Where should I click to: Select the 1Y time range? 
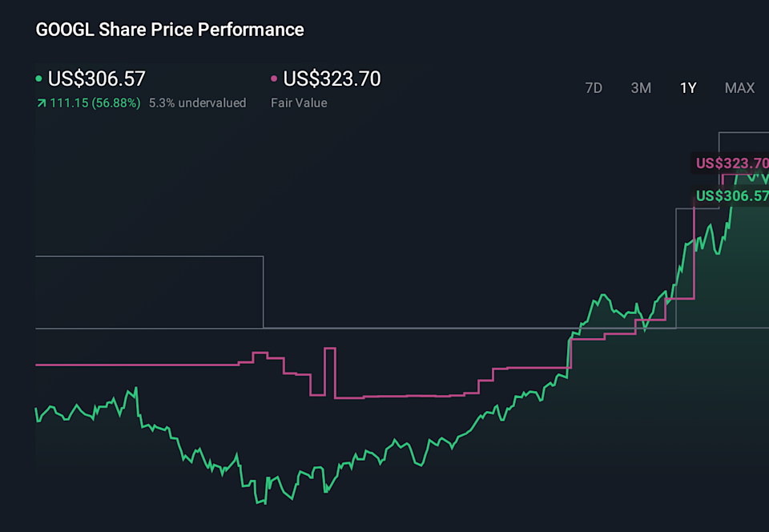[x=688, y=88]
